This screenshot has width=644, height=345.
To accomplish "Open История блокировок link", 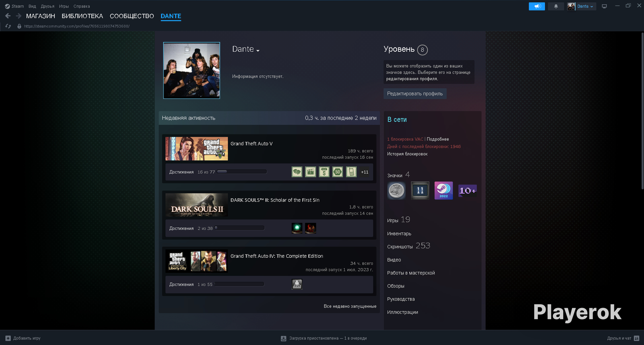I will pos(407,154).
